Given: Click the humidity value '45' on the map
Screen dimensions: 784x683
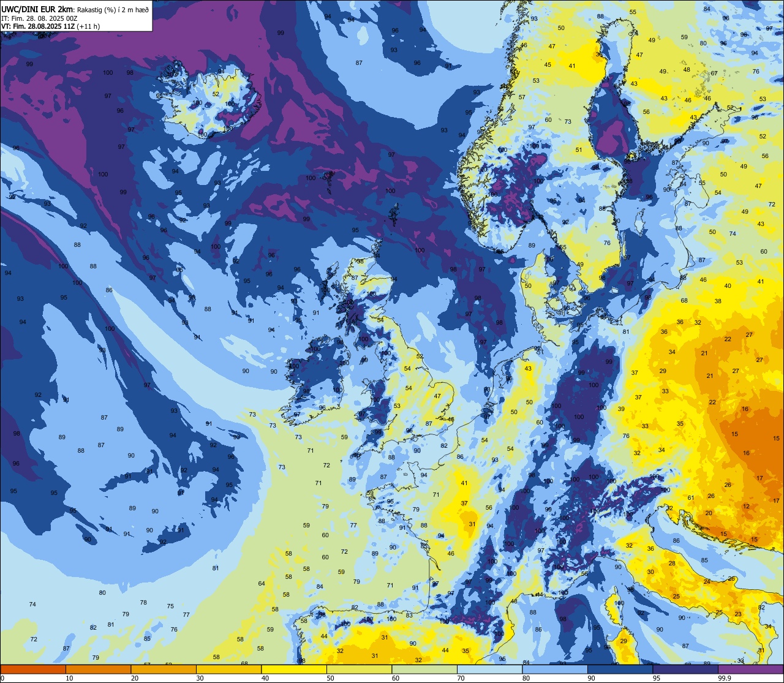Looking at the screenshot, I should [x=548, y=65].
